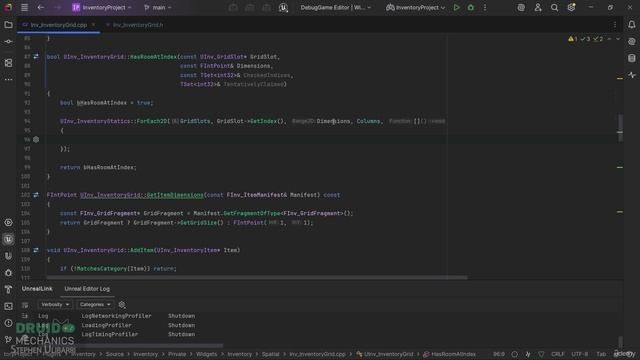The width and height of the screenshot is (640, 360).
Task: Open the Problems tool window icon
Action: tap(8, 323)
